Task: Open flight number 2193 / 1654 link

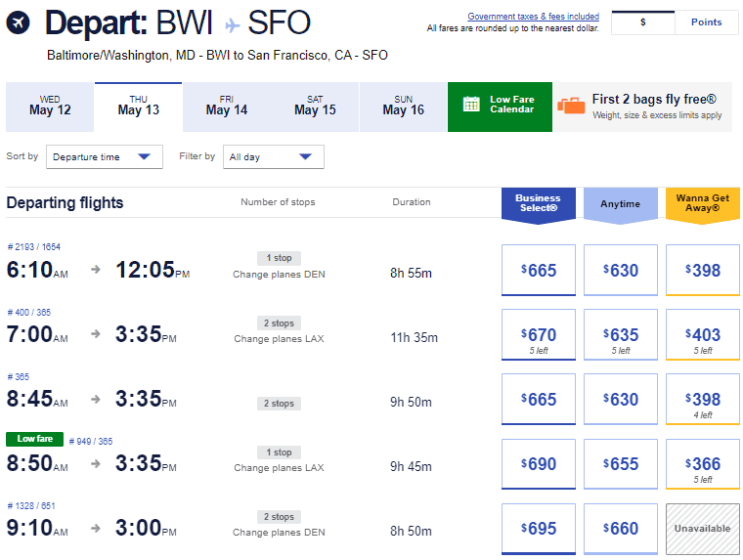Action: (x=34, y=248)
